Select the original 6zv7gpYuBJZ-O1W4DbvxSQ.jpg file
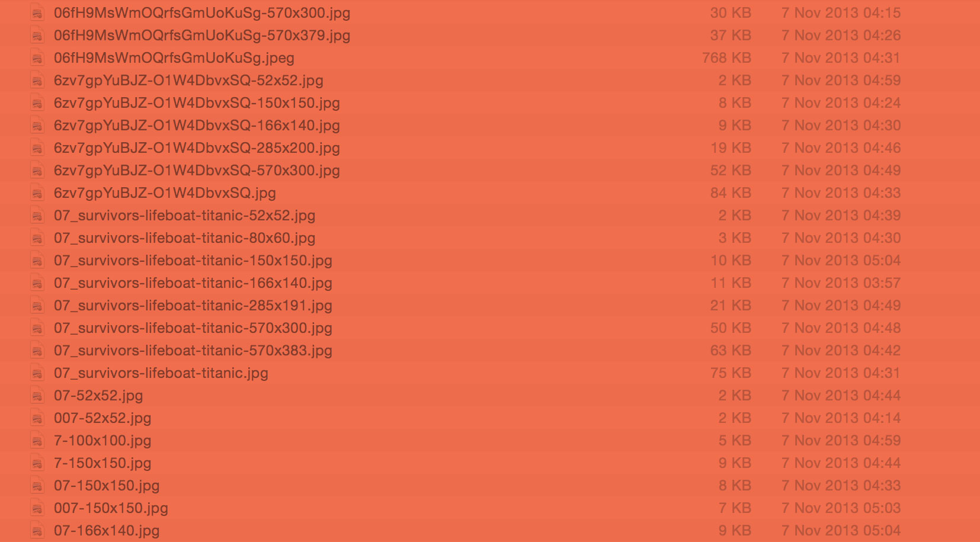This screenshot has height=542, width=980. pos(165,193)
